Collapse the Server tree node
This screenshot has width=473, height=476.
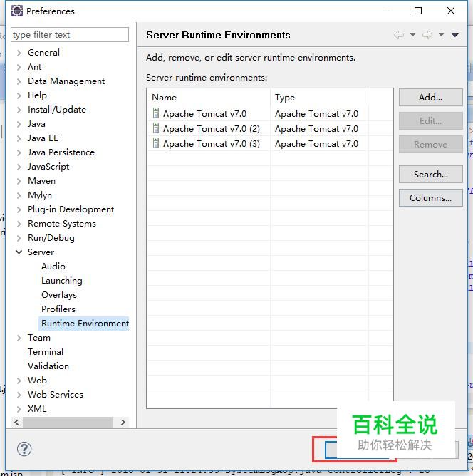pos(19,252)
